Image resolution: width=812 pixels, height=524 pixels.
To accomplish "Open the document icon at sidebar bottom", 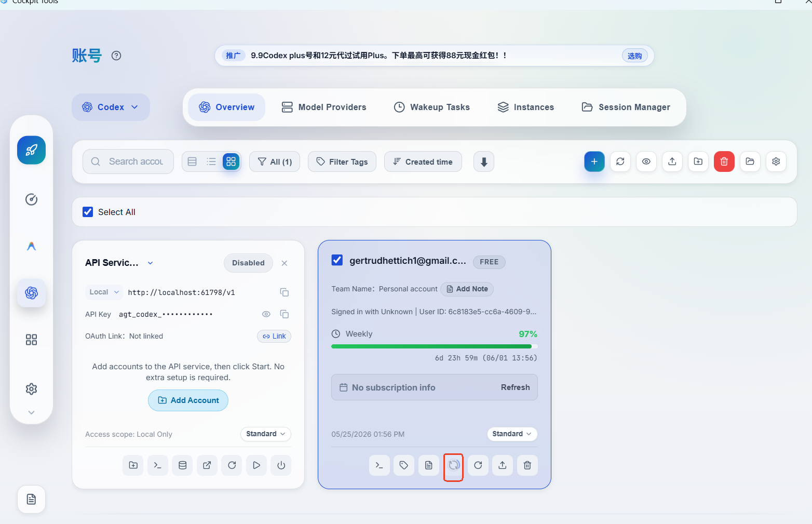I will [x=31, y=499].
